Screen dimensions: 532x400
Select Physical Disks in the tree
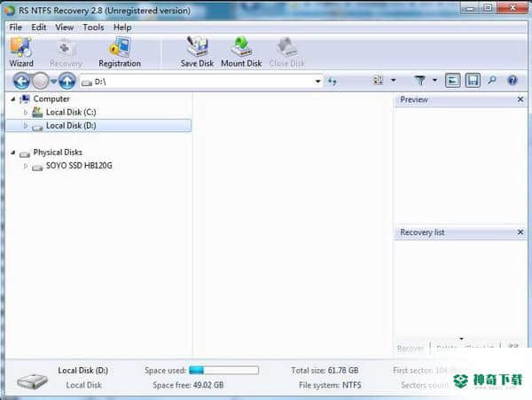click(58, 153)
